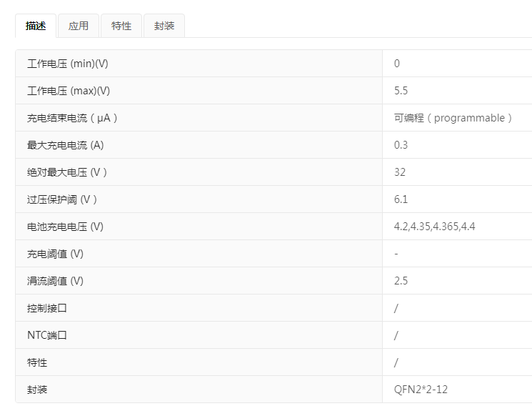This screenshot has height=406, width=532.
Task: Select the 6.1 overvoltage protection value
Action: [401, 199]
